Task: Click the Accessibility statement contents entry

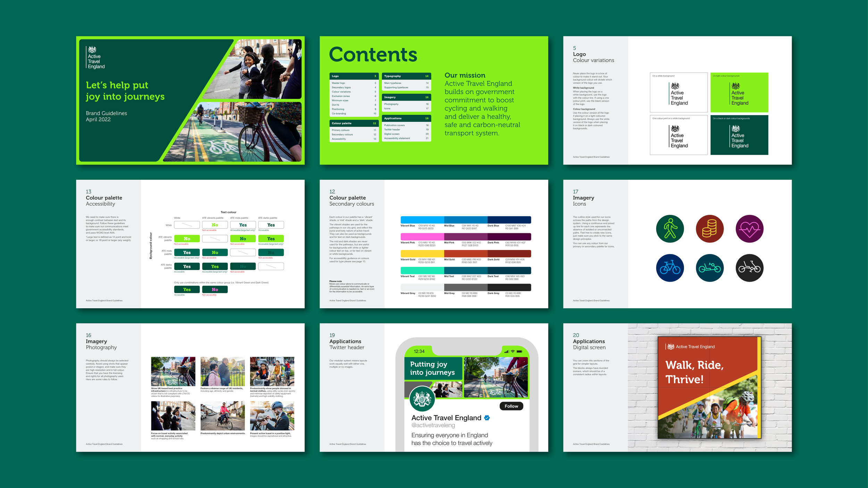Action: click(397, 138)
